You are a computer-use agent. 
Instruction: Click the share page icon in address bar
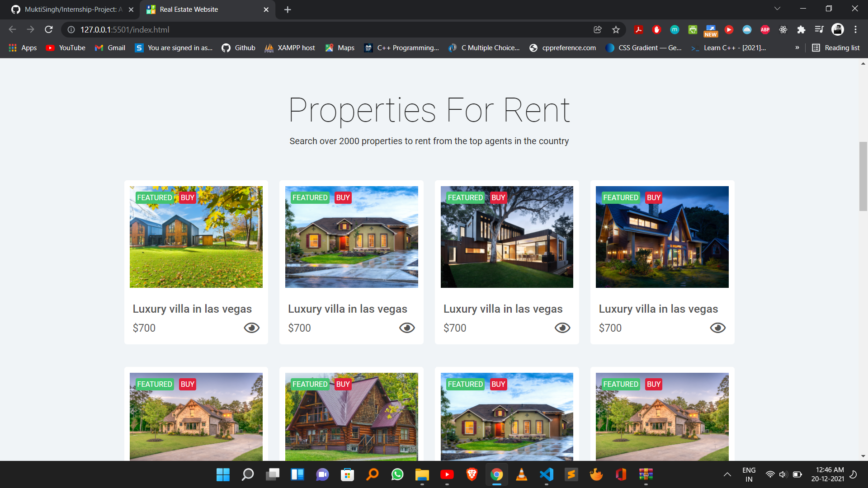(598, 30)
